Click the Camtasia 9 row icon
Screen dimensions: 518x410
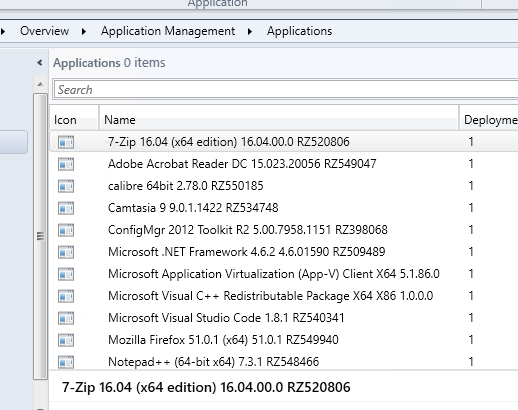[66, 208]
